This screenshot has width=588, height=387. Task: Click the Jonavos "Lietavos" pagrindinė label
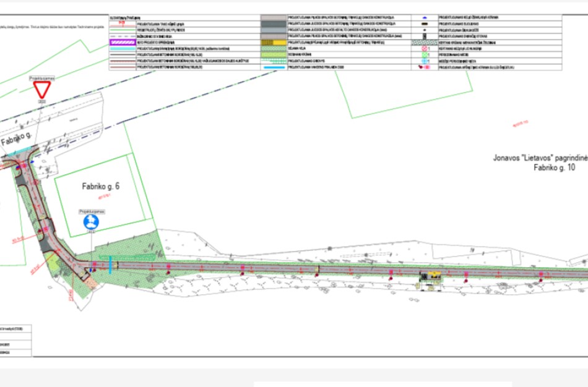540,158
